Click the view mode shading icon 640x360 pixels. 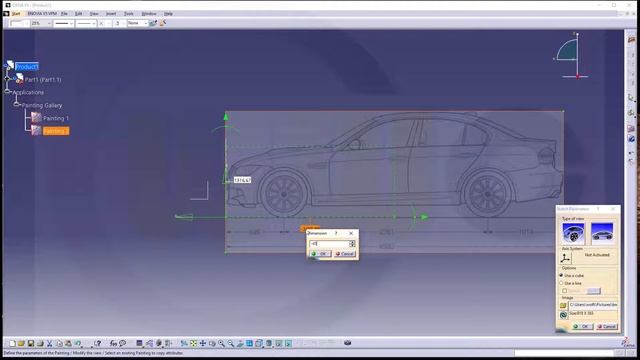tap(269, 344)
